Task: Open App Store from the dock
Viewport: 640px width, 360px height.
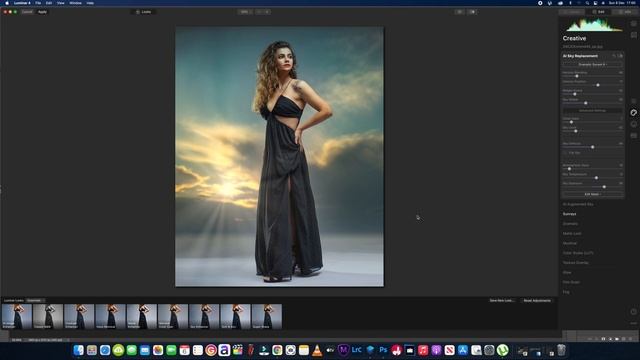Action: click(462, 350)
